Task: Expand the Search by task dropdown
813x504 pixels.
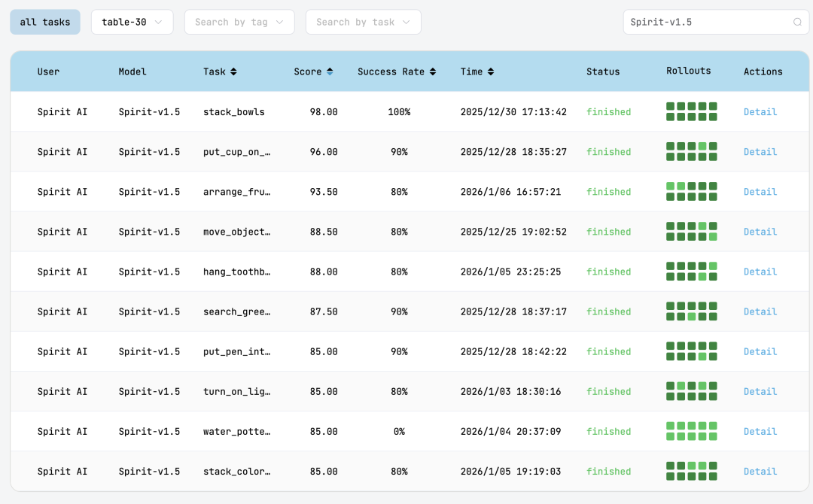Action: click(x=363, y=23)
